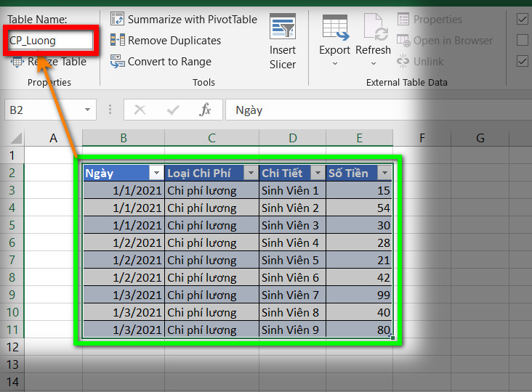
Task: Click the Unlink icon
Action: pos(403,61)
